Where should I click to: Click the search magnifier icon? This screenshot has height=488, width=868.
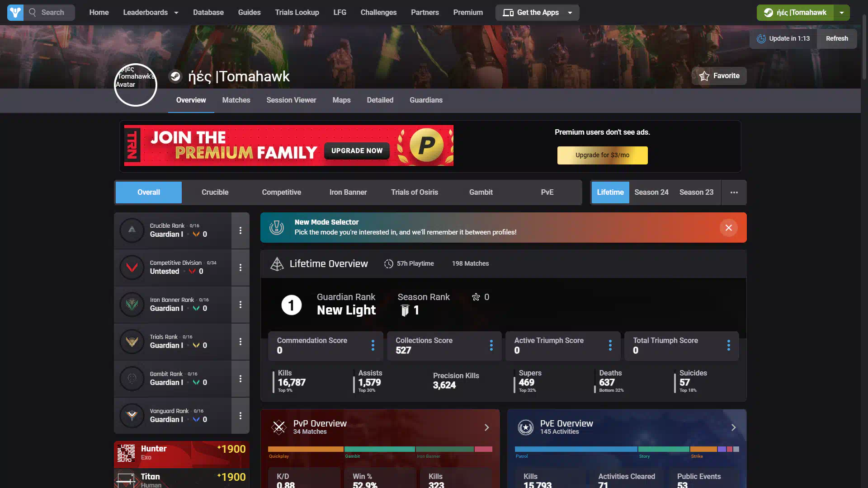pos(33,13)
